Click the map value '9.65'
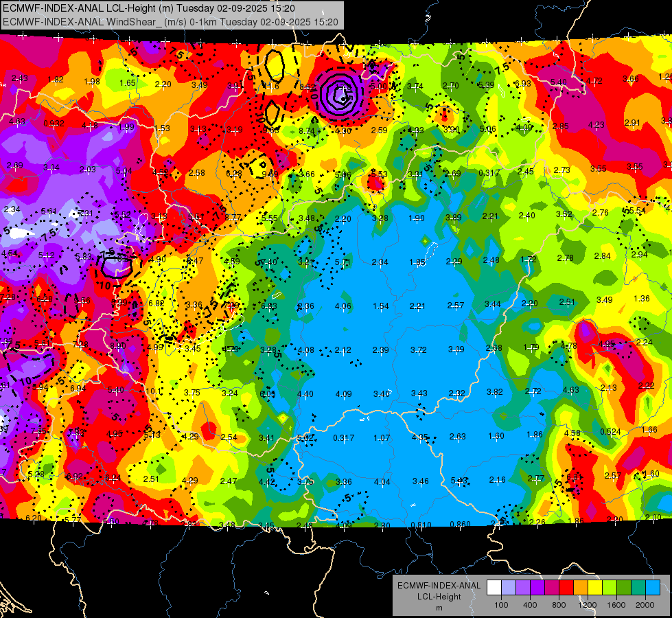 click(271, 130)
